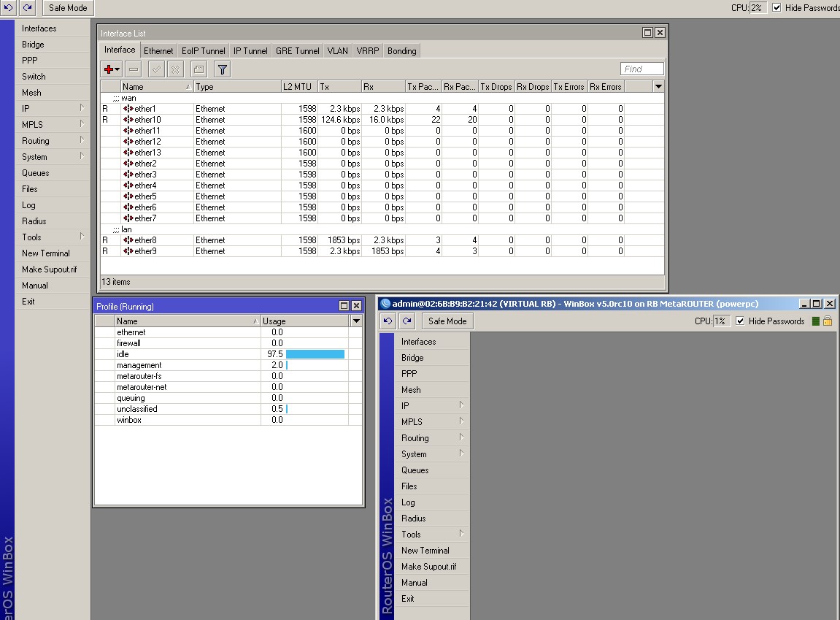This screenshot has width=840, height=620.
Task: Maximize the Interface List window
Action: (x=647, y=33)
